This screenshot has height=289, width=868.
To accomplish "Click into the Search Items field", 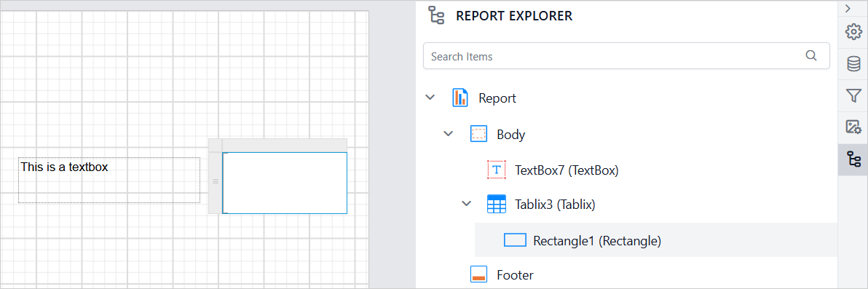I will (x=626, y=56).
